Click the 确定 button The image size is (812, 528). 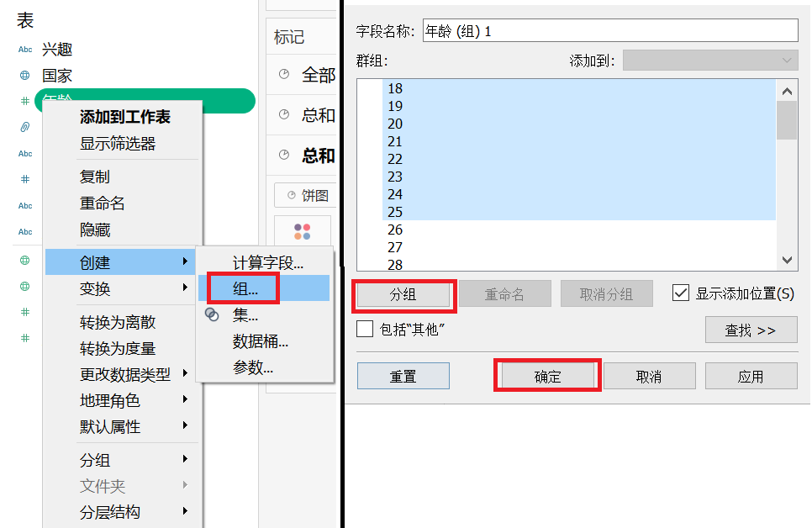coord(547,376)
